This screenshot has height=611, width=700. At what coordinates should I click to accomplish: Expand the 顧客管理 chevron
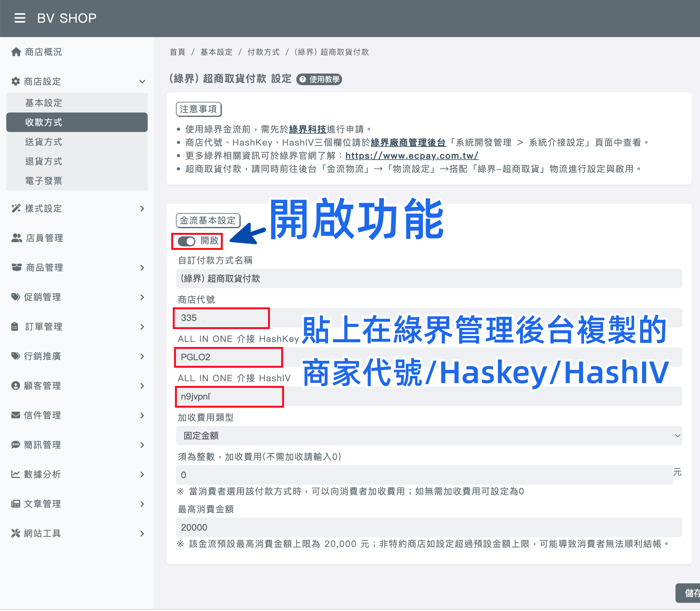point(142,386)
